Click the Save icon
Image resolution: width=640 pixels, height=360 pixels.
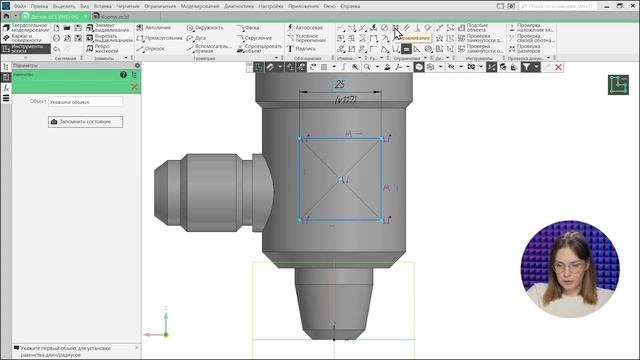pos(78,28)
